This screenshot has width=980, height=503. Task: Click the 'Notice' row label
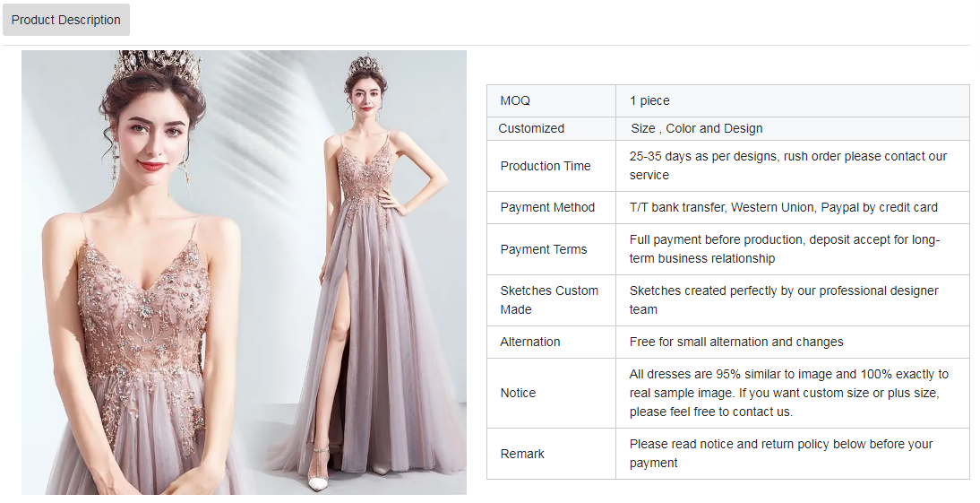coord(518,393)
